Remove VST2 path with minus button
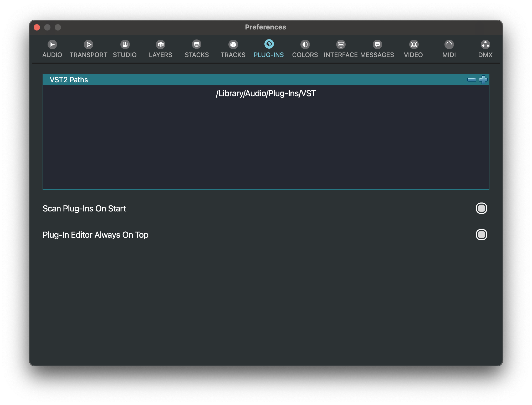This screenshot has width=532, height=405. click(x=472, y=80)
